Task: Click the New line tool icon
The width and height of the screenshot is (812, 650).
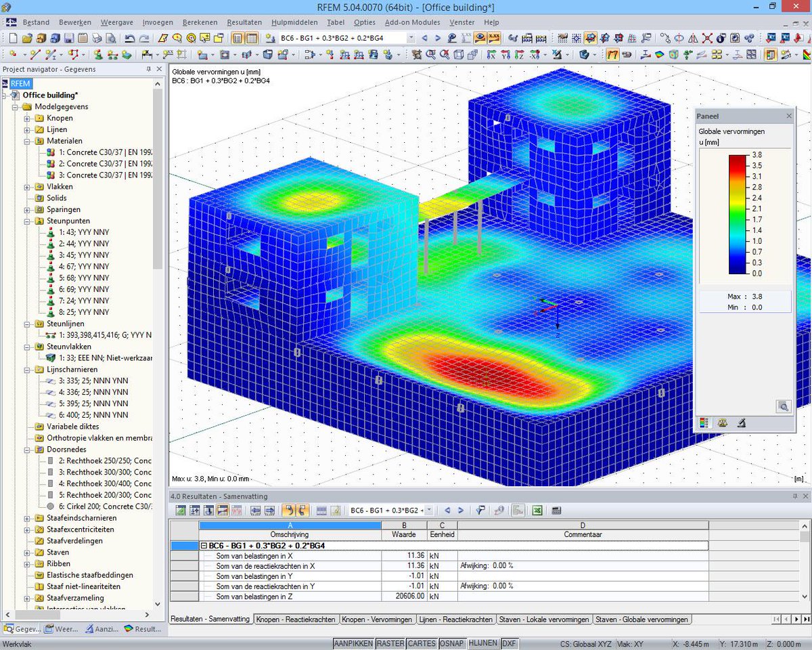Action: tap(35, 54)
